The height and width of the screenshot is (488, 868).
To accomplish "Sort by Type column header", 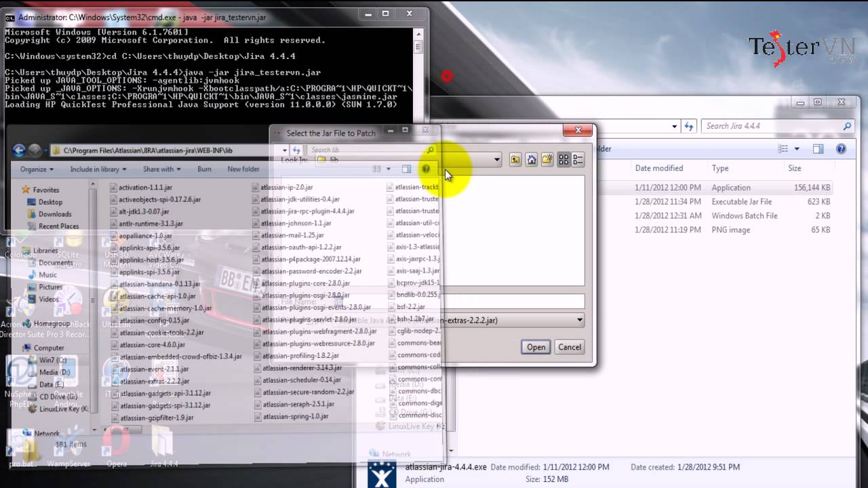I will (720, 168).
